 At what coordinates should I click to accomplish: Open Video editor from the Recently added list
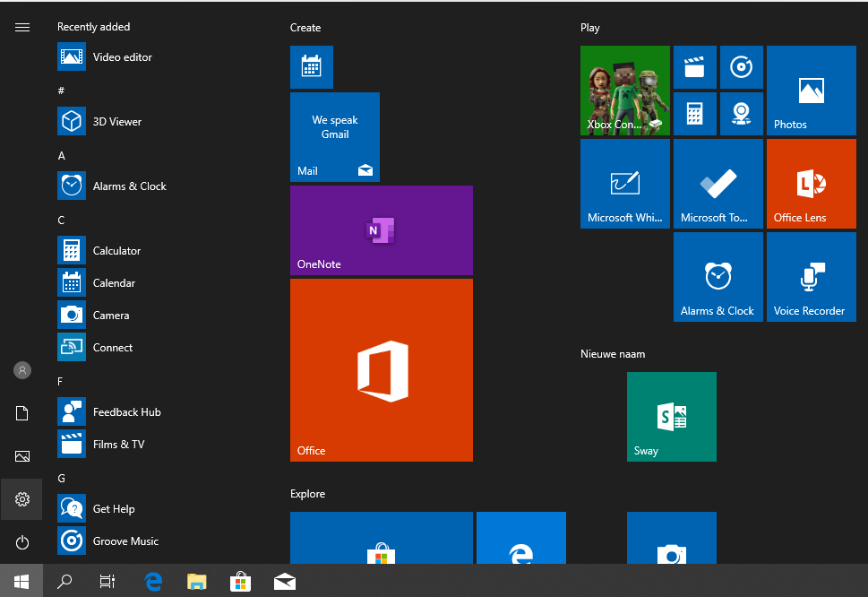(x=105, y=57)
